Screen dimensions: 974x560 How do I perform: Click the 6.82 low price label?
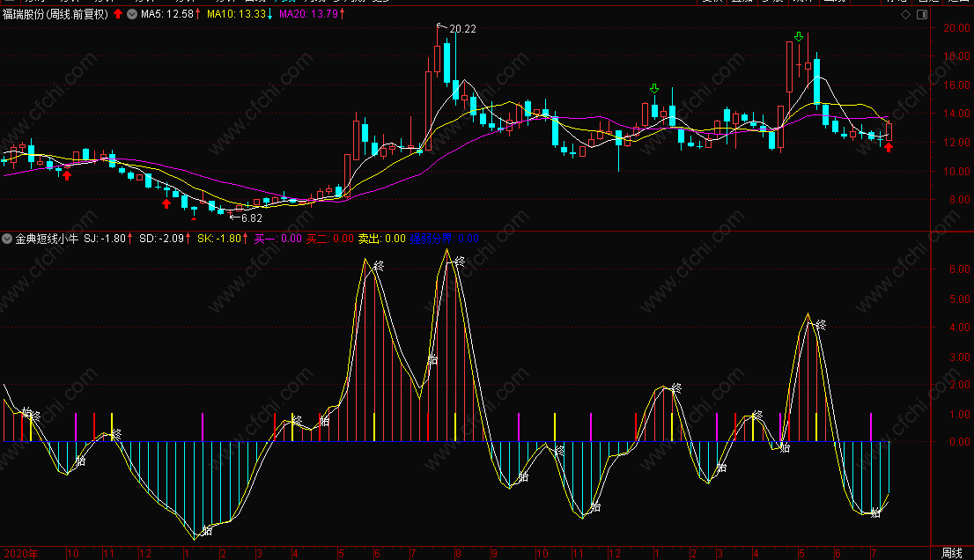(x=252, y=217)
